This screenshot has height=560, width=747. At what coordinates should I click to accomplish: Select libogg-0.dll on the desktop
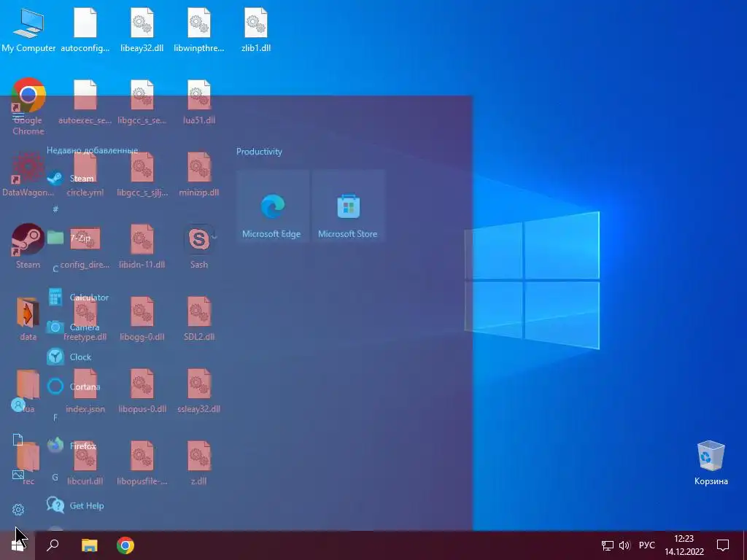pos(142,319)
